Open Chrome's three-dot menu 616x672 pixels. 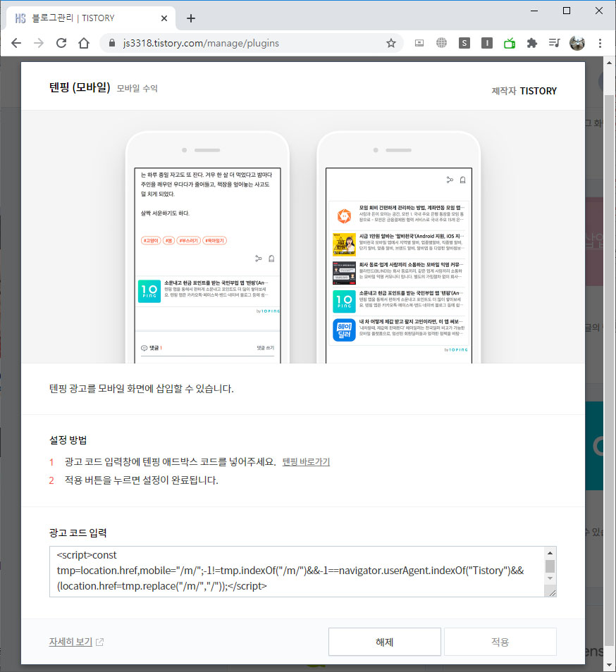click(x=600, y=43)
